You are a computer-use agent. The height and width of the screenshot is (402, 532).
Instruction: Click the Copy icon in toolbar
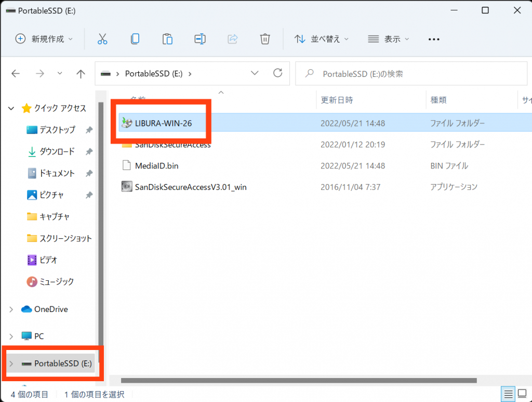(x=135, y=39)
